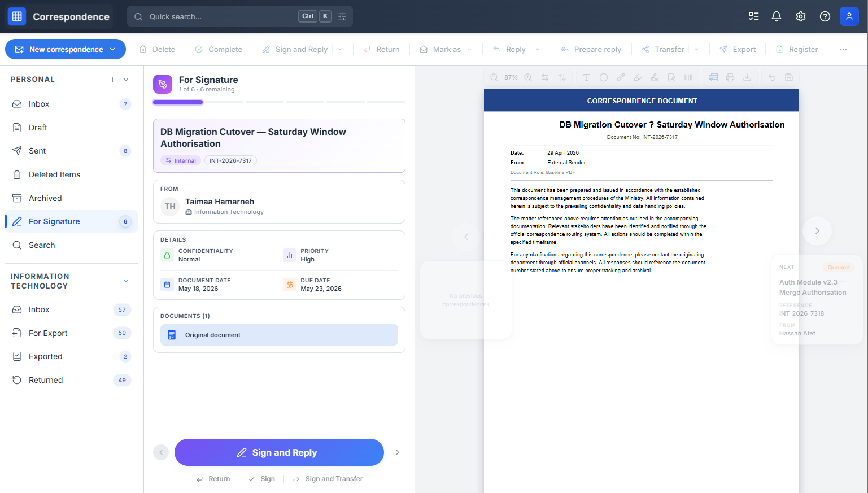Click the Return toolbar button

[382, 49]
